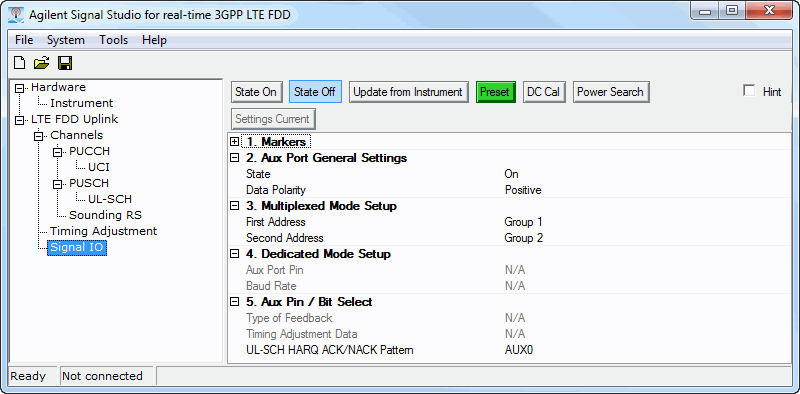Image resolution: width=800 pixels, height=394 pixels.
Task: Click the Save floppy disk icon
Action: 65,63
